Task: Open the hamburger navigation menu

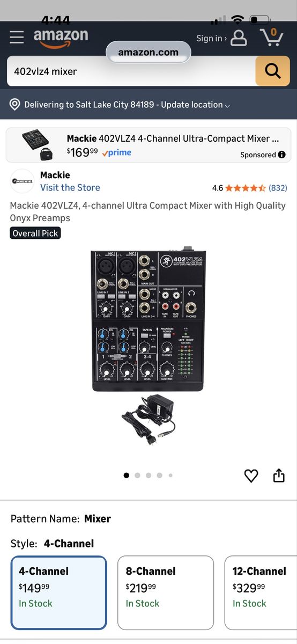Action: [17, 37]
